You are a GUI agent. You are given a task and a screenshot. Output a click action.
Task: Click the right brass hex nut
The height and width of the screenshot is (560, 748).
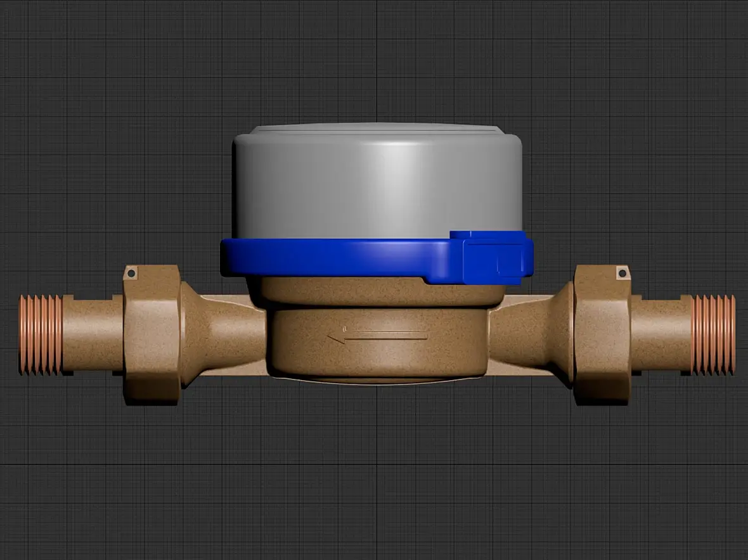coord(602,335)
